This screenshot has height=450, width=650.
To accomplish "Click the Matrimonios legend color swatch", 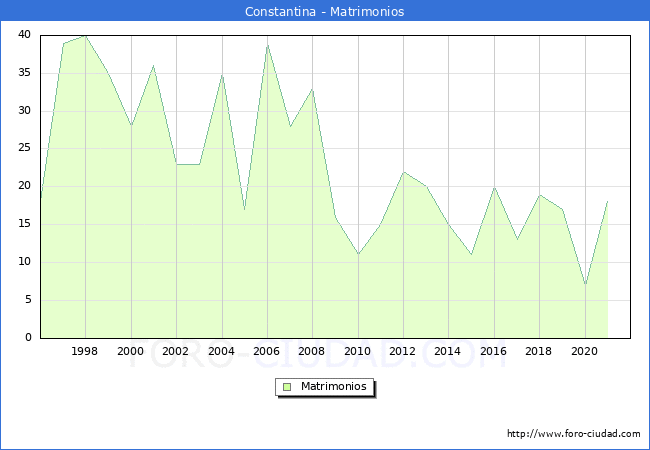I will point(287,387).
